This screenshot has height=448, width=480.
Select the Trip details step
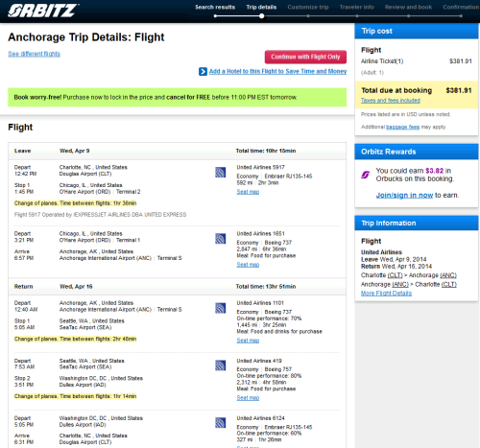(261, 7)
